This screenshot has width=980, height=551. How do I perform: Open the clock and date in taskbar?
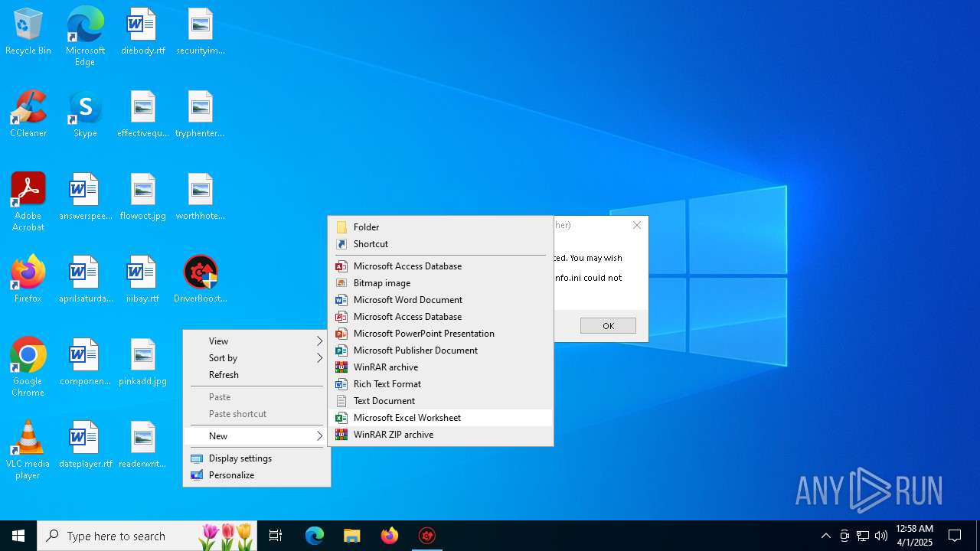click(914, 536)
